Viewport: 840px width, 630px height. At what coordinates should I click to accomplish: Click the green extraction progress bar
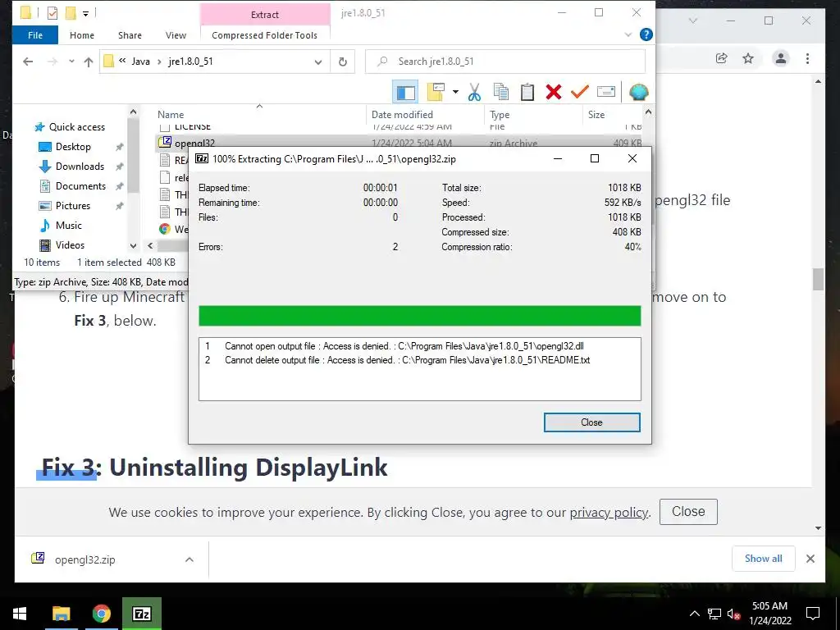pyautogui.click(x=419, y=316)
